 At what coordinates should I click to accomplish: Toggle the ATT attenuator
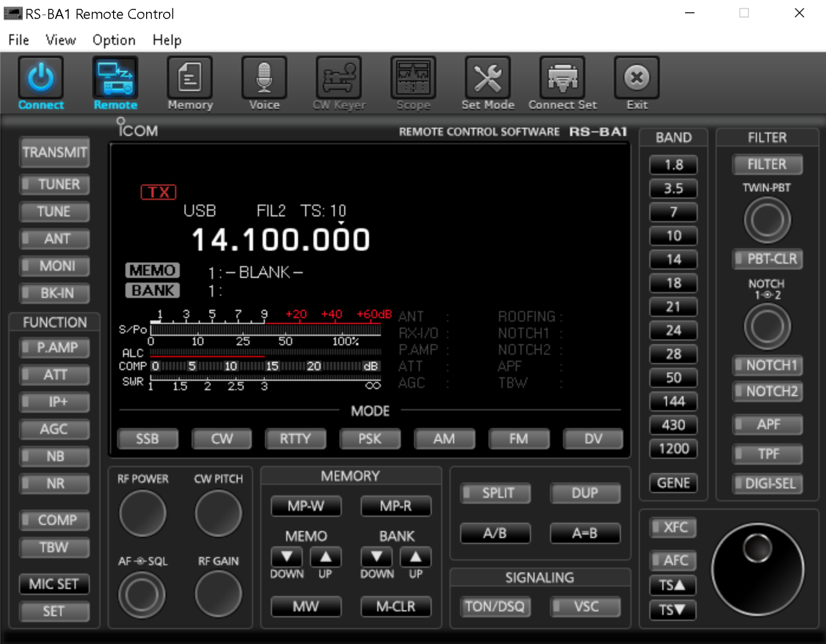click(x=55, y=375)
